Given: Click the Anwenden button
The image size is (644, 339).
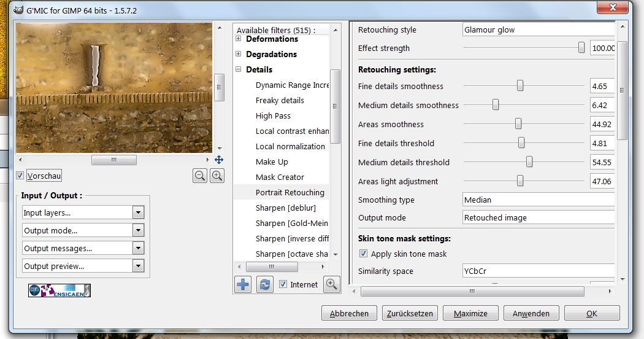Looking at the screenshot, I should [531, 313].
